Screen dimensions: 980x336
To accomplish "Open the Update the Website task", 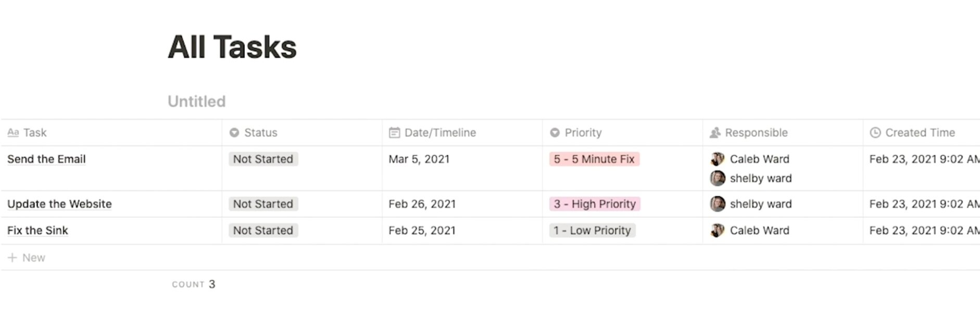I will click(x=59, y=204).
